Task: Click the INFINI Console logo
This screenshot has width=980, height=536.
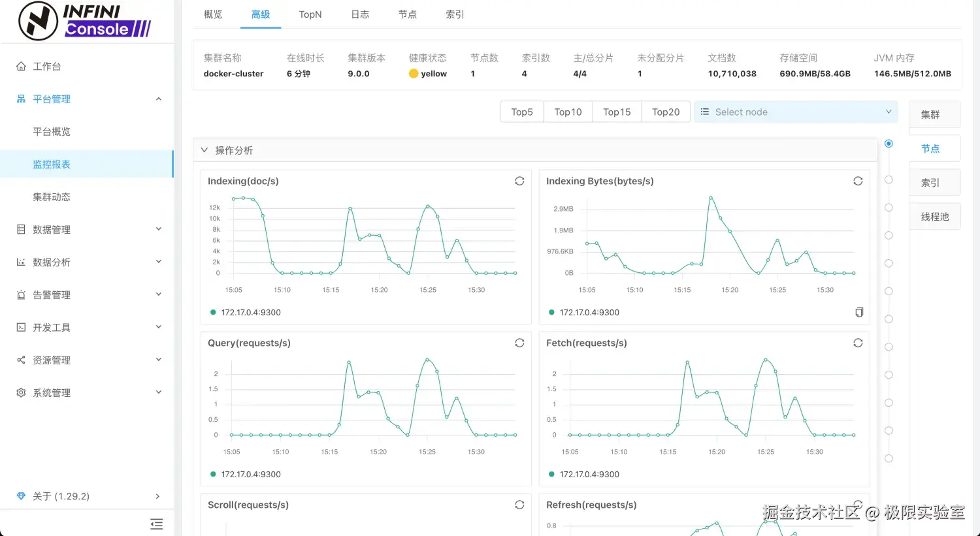Action: (85, 21)
